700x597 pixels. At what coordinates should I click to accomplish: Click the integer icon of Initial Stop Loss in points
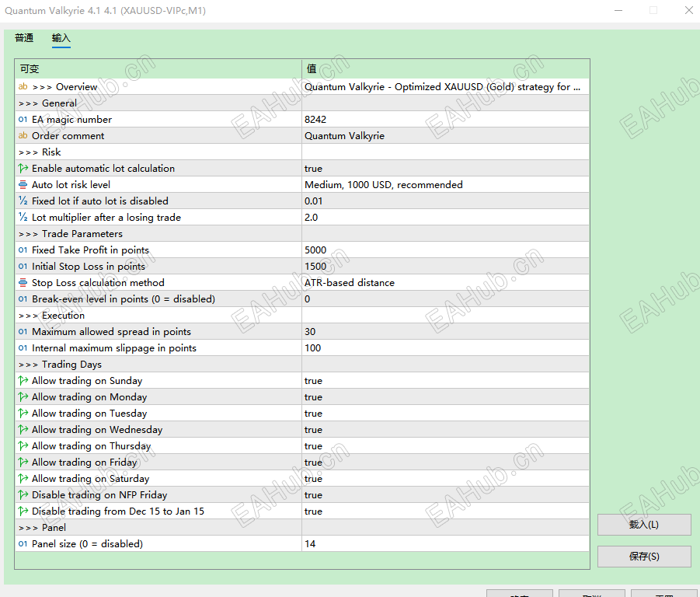click(23, 266)
